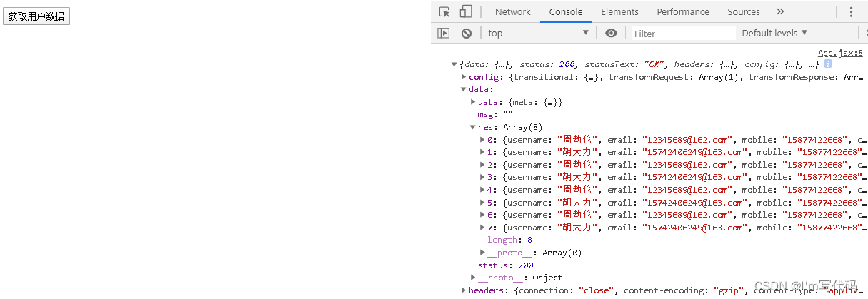The height and width of the screenshot is (299, 868).
Task: Expand array item 1
Action: tap(482, 152)
